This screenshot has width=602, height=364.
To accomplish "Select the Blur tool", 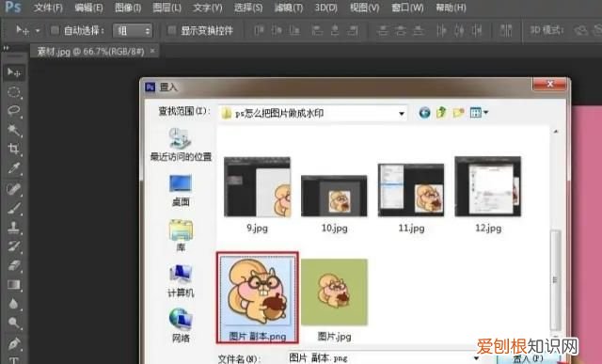I will [14, 303].
